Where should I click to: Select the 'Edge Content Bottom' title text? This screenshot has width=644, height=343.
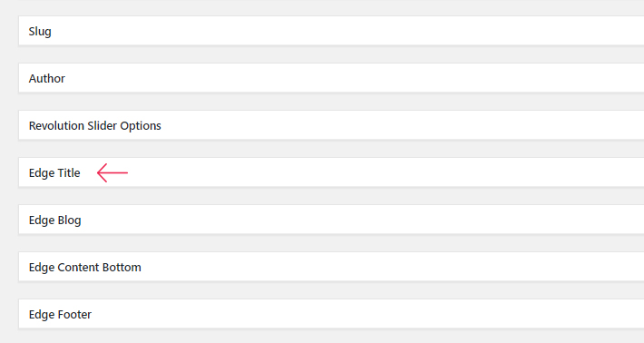pos(85,268)
